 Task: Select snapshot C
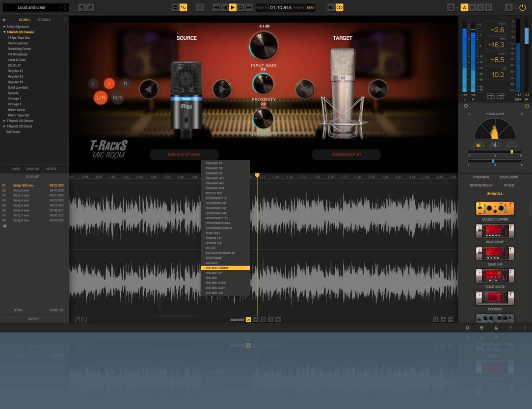480,7
